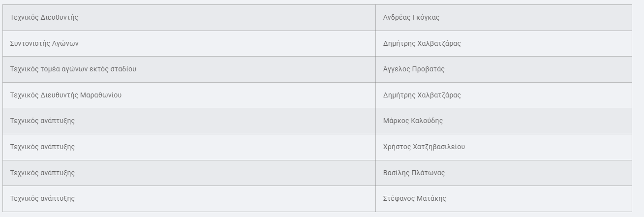
Task: Click the surname Γκόγκας
Action: pyautogui.click(x=426, y=18)
